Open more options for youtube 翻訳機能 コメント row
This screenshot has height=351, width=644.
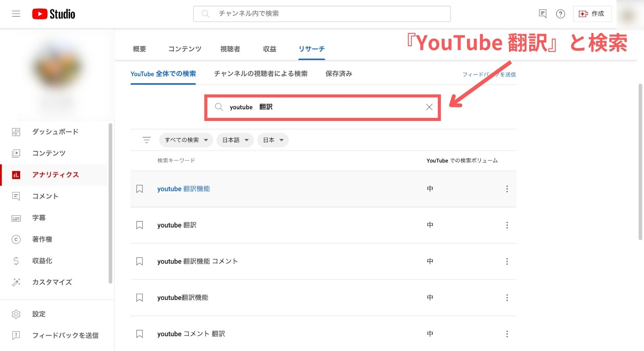pyautogui.click(x=507, y=261)
